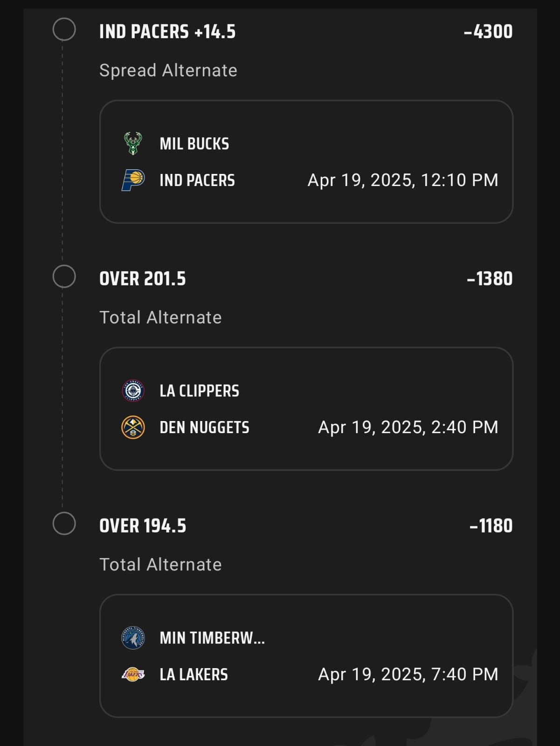The height and width of the screenshot is (746, 560).
Task: Tap the Spread Alternate market label
Action: [168, 70]
